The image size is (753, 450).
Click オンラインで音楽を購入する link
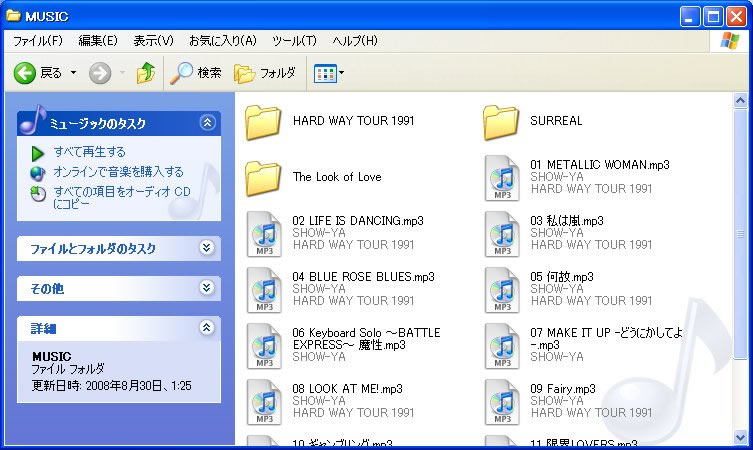(118, 172)
